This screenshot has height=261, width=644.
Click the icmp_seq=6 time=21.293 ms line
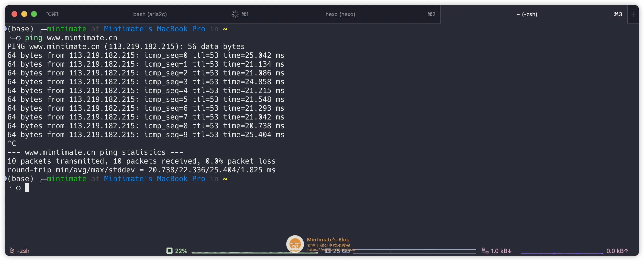[x=145, y=108]
